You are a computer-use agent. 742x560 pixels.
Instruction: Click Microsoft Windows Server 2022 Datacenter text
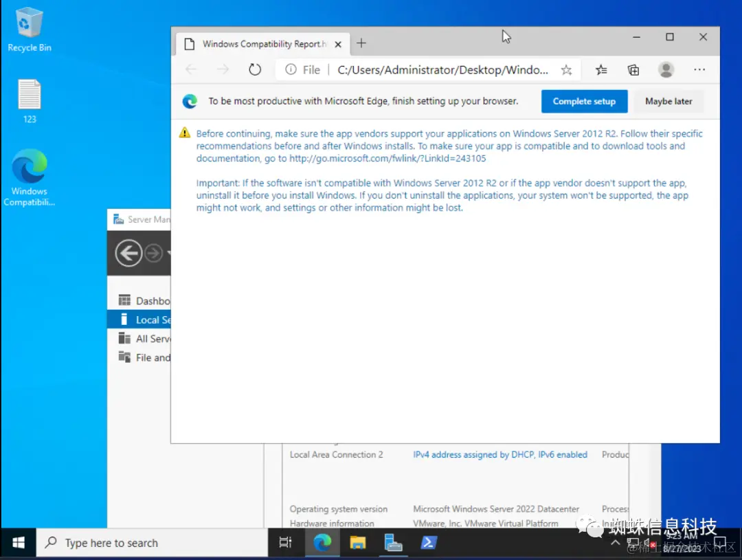coord(496,509)
